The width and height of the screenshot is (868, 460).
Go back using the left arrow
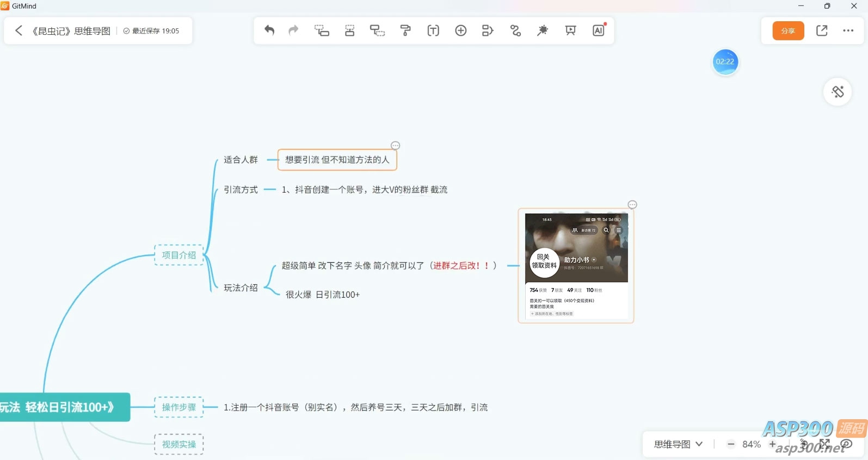pos(19,30)
